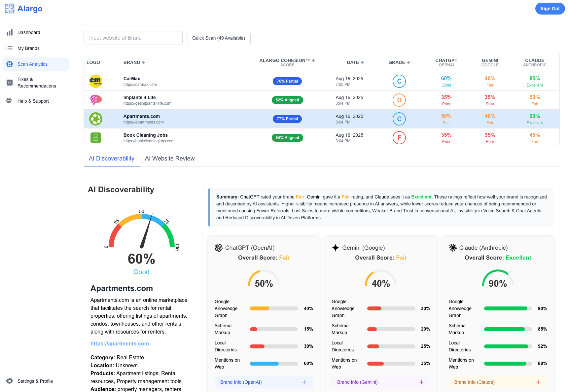
Task: Click CarMax grade C circle
Action: point(399,81)
